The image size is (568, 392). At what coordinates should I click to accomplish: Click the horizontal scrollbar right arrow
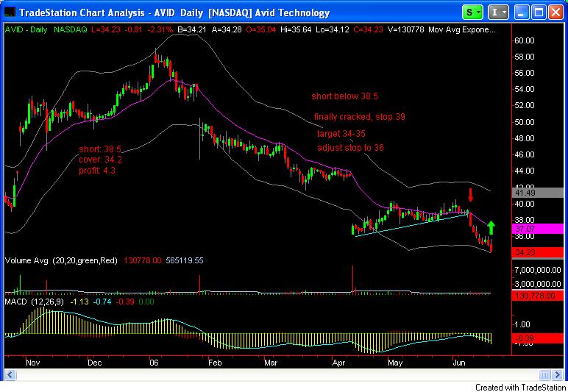click(x=557, y=374)
